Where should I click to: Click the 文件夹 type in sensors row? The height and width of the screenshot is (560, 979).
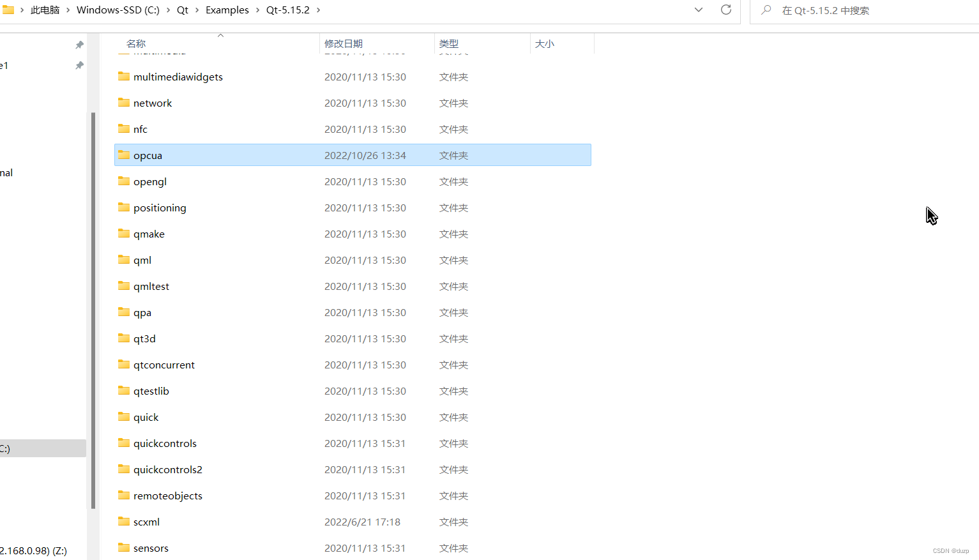click(454, 548)
